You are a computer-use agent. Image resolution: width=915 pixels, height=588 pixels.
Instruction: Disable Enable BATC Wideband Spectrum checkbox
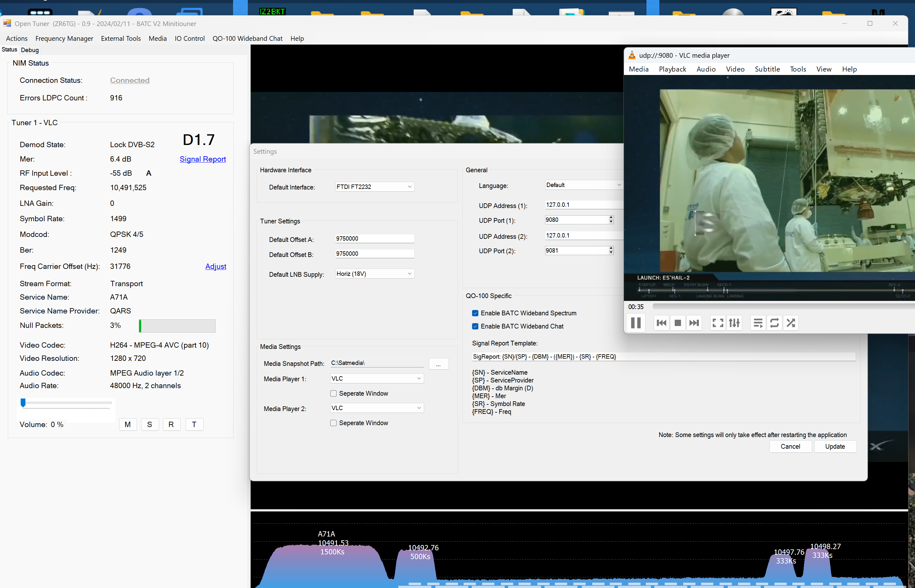pos(475,313)
